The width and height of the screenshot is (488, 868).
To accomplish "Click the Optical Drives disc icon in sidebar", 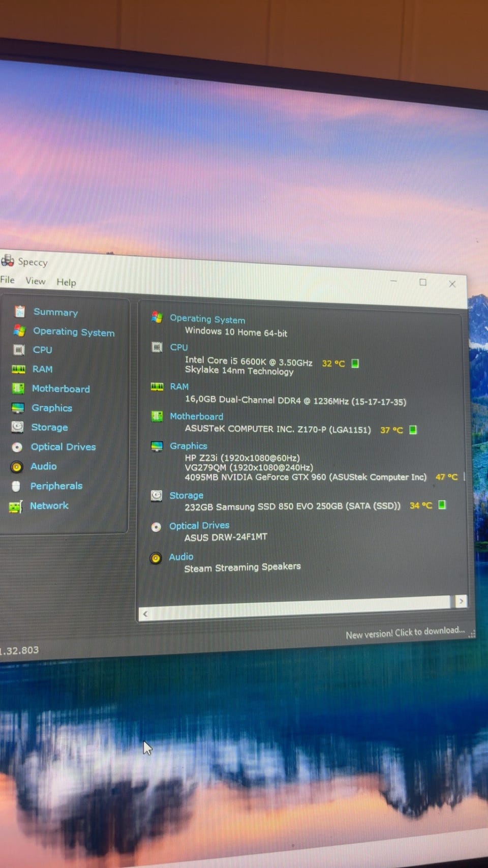I will 17,446.
